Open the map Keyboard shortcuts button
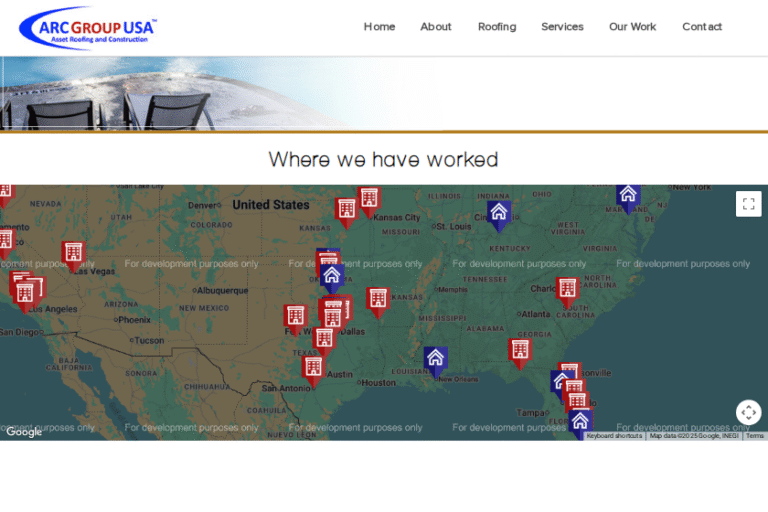The height and width of the screenshot is (512, 768). tap(614, 436)
